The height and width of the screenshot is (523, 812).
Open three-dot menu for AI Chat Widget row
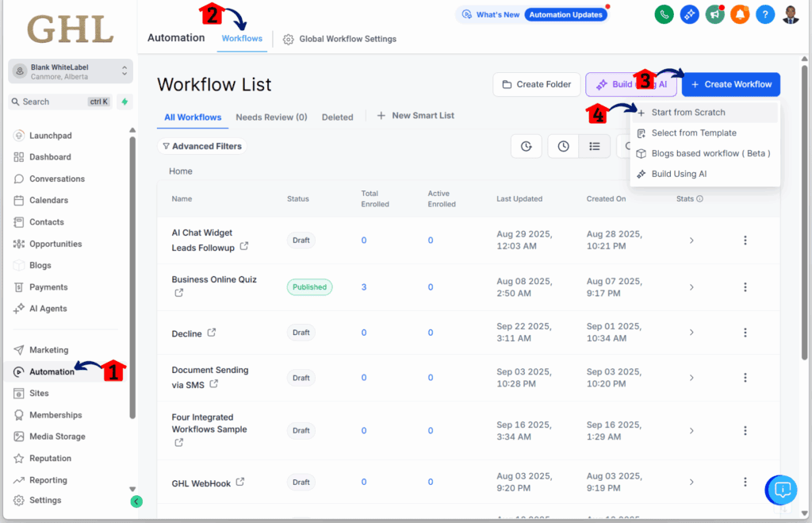click(x=745, y=240)
